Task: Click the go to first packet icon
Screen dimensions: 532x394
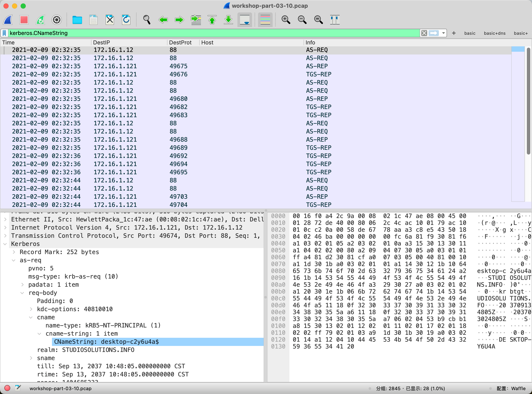Action: coord(212,20)
